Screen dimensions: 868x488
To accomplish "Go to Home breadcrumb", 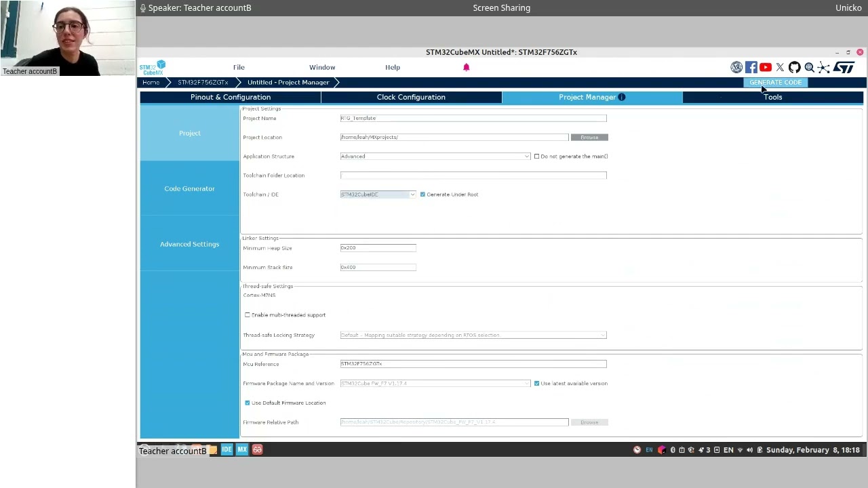I will pos(151,82).
